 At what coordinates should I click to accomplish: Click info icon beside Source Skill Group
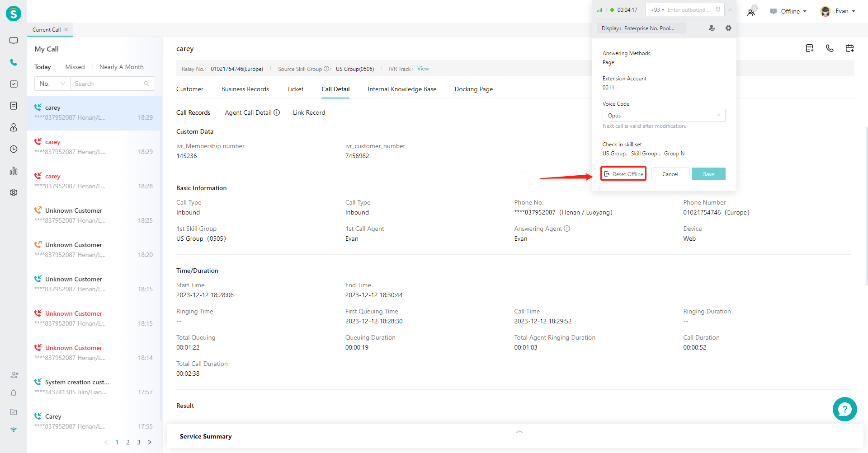326,69
